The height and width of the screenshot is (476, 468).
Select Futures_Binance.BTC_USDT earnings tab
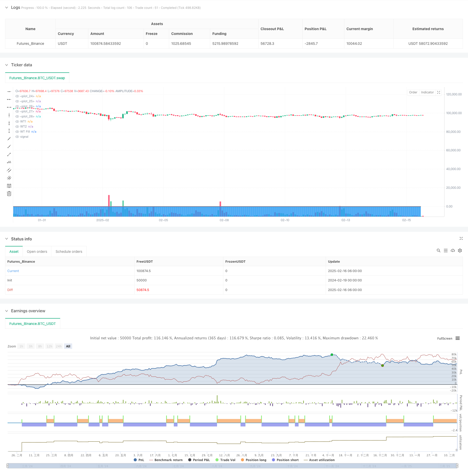[x=33, y=324]
